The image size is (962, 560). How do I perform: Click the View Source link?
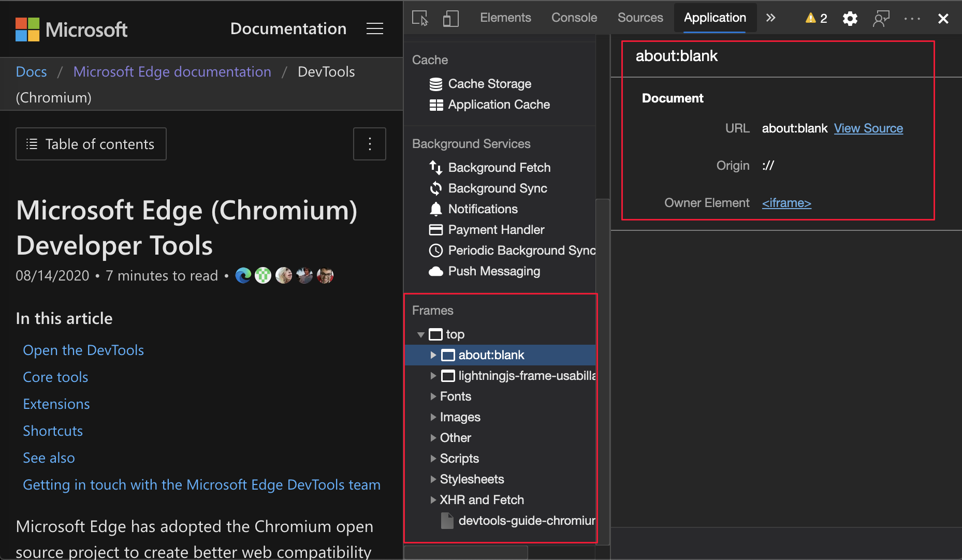point(868,128)
